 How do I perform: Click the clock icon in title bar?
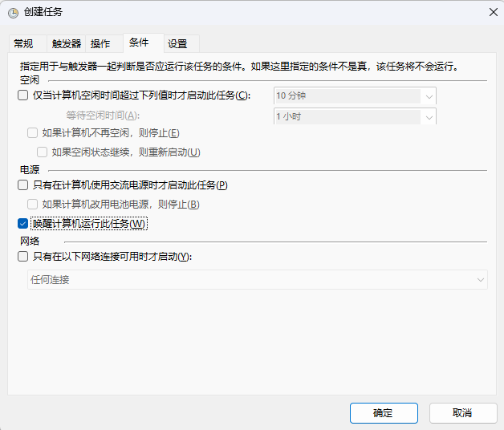[13, 13]
